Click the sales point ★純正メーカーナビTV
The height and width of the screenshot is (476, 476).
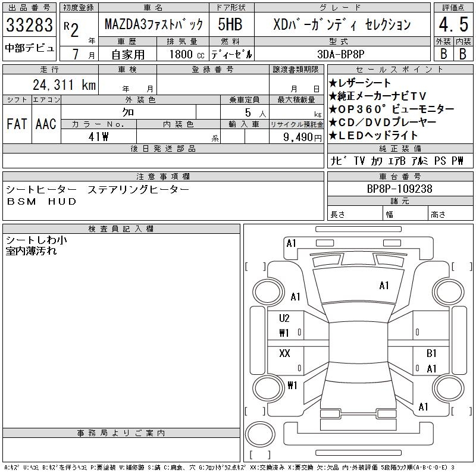point(377,96)
